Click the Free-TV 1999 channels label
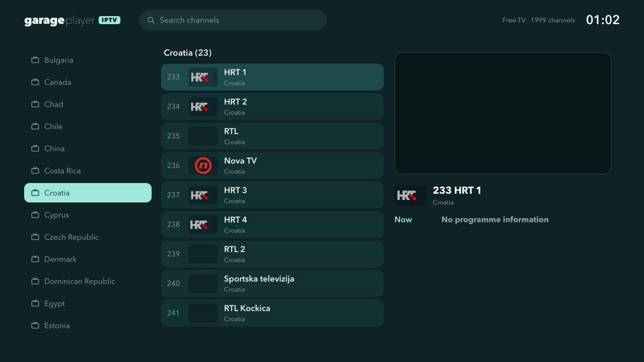Screen dimensions: 644x362 [538, 21]
